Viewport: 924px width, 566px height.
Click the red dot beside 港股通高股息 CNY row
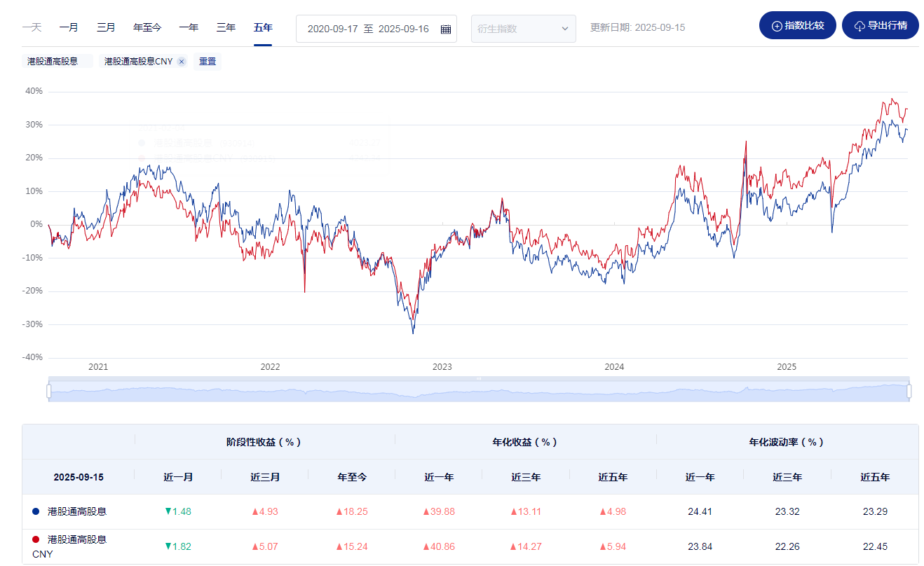[36, 539]
